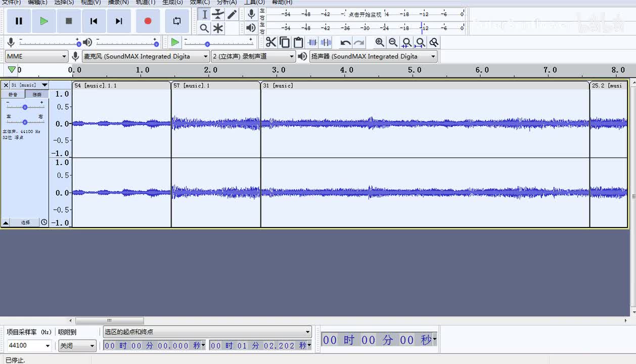The height and width of the screenshot is (364, 636).
Task: Select the Multi-tool asterisk icon
Action: pyautogui.click(x=218, y=28)
